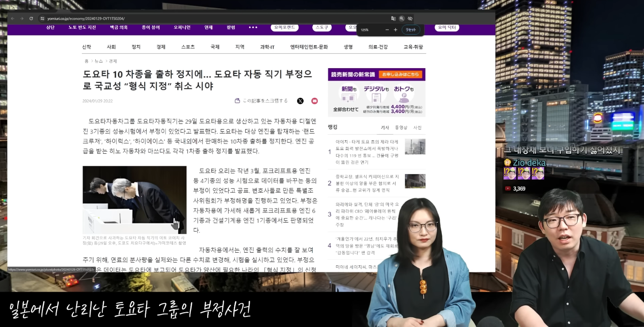Viewport: 644px width, 327px height.
Task: Click the photo of executives bowing in apology
Action: pyautogui.click(x=134, y=200)
